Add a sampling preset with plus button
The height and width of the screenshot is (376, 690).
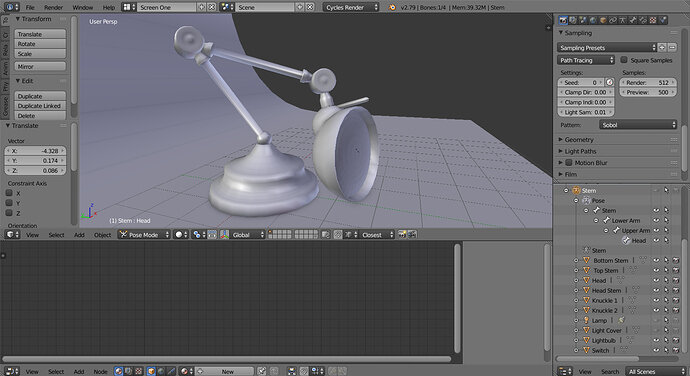coord(662,48)
